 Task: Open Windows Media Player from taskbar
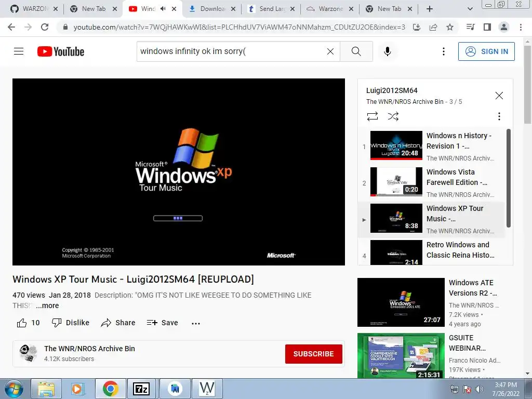click(77, 389)
